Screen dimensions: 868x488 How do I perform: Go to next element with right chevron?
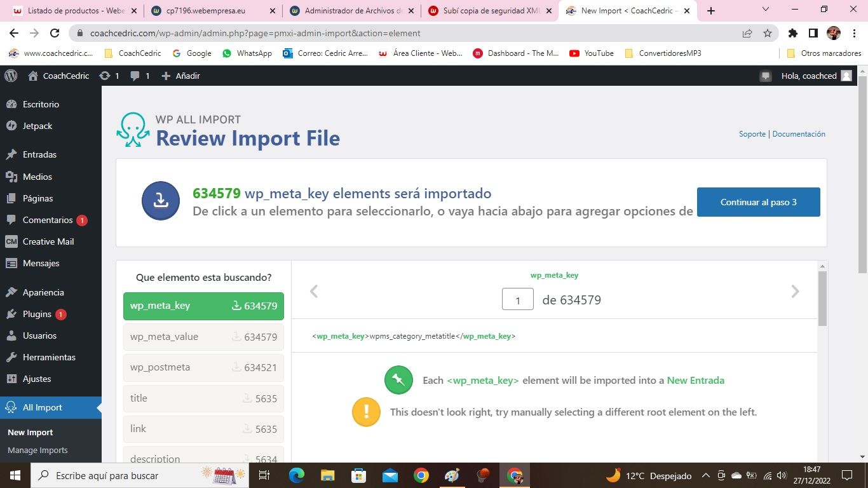795,291
